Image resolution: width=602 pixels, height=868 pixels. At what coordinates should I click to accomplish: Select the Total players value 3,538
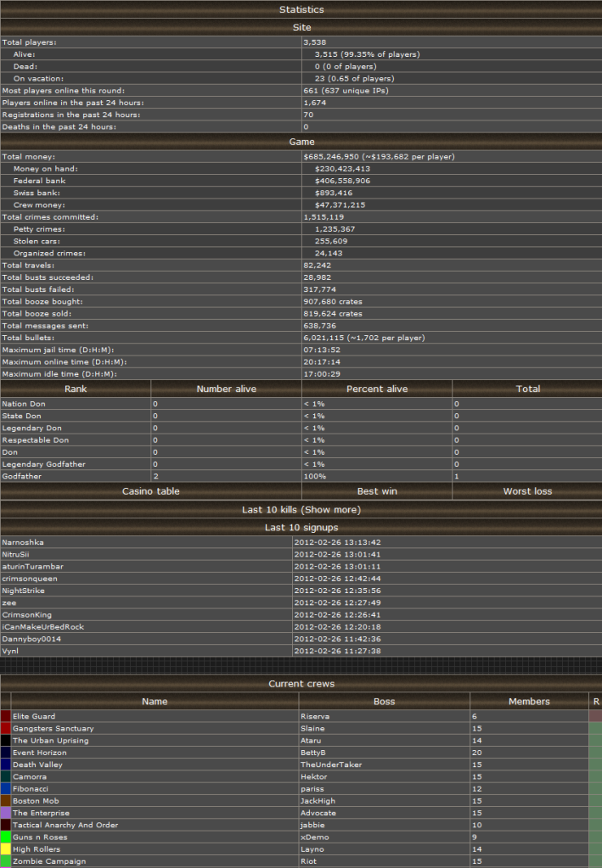pos(314,42)
